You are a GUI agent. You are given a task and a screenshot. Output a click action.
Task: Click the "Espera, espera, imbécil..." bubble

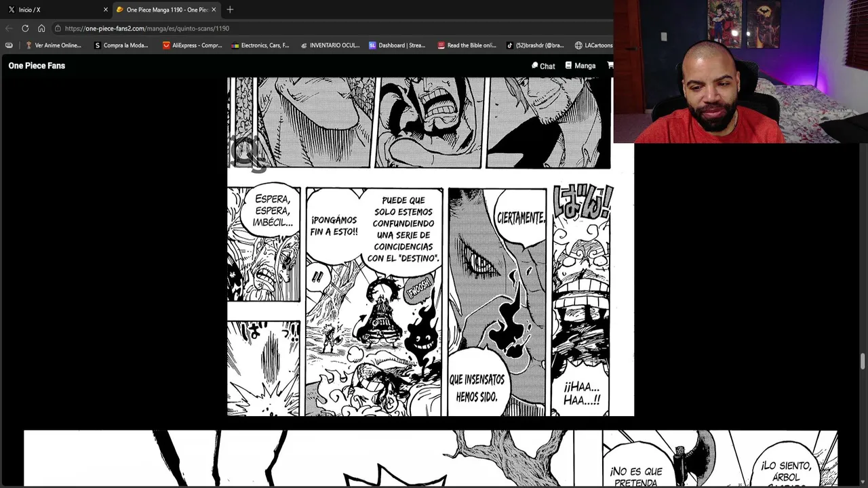273,210
